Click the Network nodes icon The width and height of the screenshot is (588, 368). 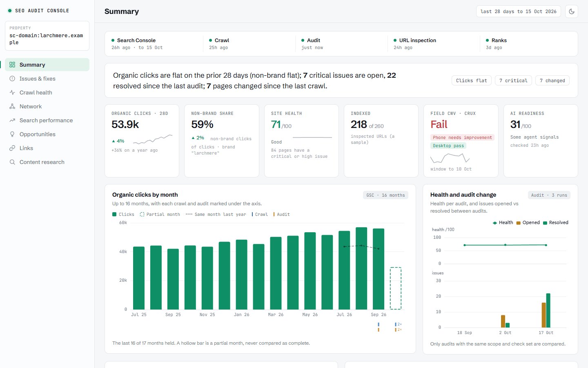pos(12,106)
